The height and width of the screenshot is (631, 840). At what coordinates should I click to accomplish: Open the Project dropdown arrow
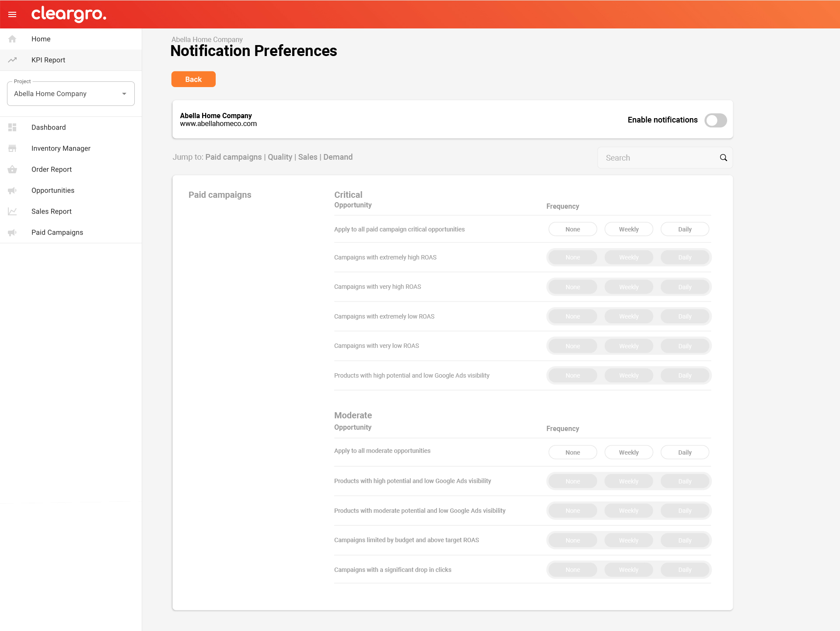pyautogui.click(x=124, y=94)
